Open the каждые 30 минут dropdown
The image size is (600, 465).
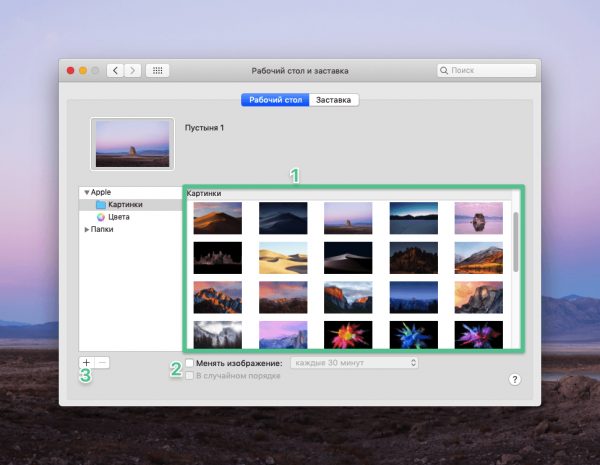354,362
